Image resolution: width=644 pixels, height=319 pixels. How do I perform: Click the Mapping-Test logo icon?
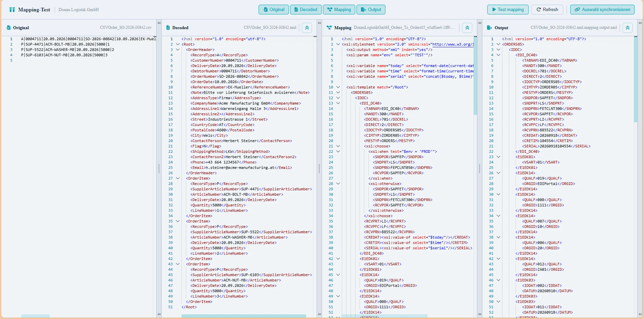(12, 10)
